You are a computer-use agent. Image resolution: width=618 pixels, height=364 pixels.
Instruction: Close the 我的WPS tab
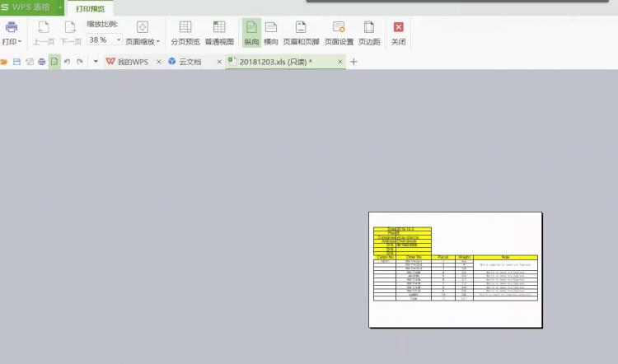pos(159,62)
